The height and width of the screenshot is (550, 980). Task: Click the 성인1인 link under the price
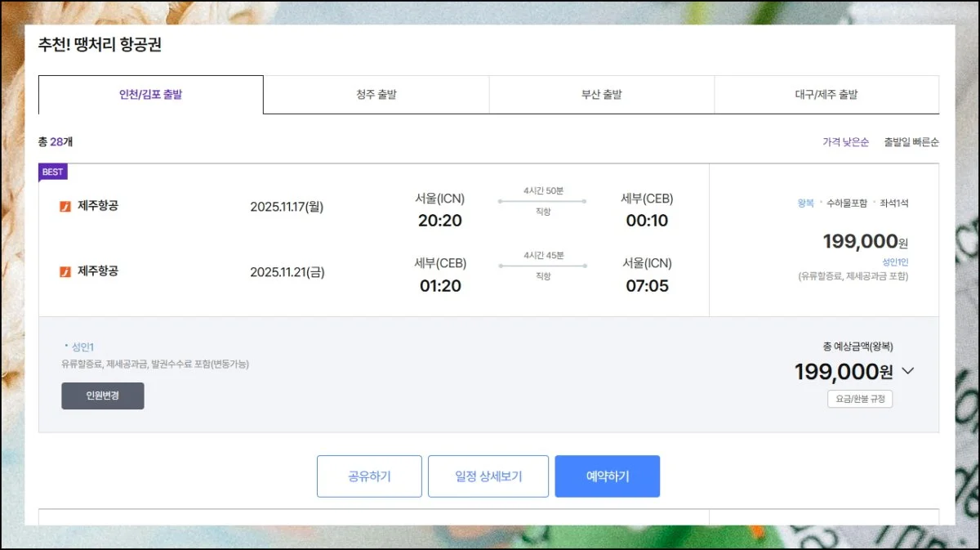(x=894, y=262)
